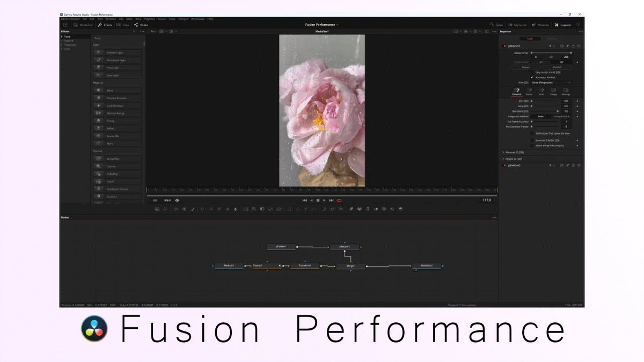Open the Workspace menu
The height and width of the screenshot is (362, 644).
coord(198,19)
